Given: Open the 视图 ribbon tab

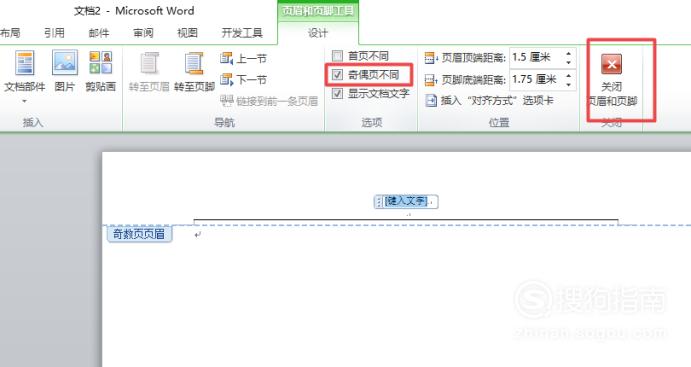Looking at the screenshot, I should pyautogui.click(x=187, y=33).
